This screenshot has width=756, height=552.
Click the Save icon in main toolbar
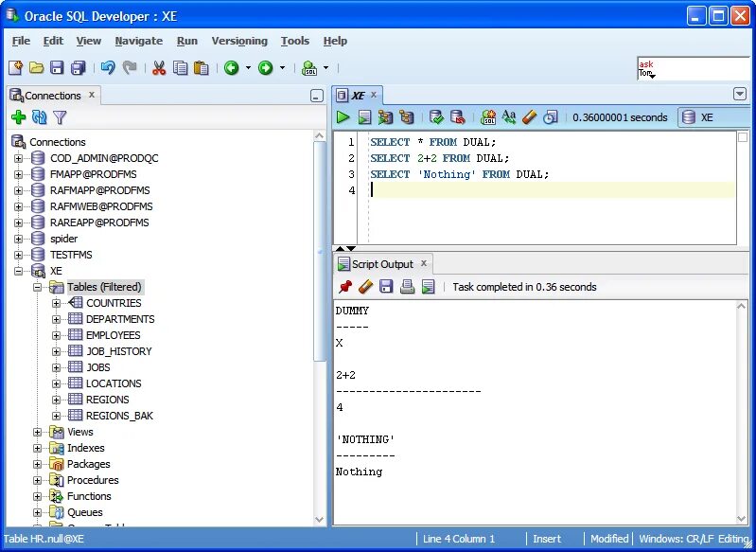[57, 68]
